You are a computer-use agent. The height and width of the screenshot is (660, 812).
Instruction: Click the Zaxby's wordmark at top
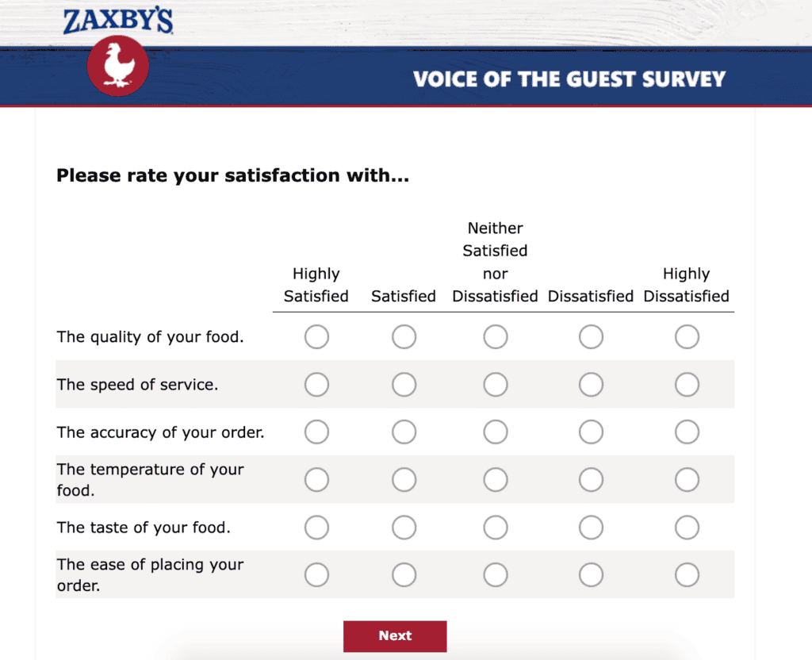tap(118, 19)
